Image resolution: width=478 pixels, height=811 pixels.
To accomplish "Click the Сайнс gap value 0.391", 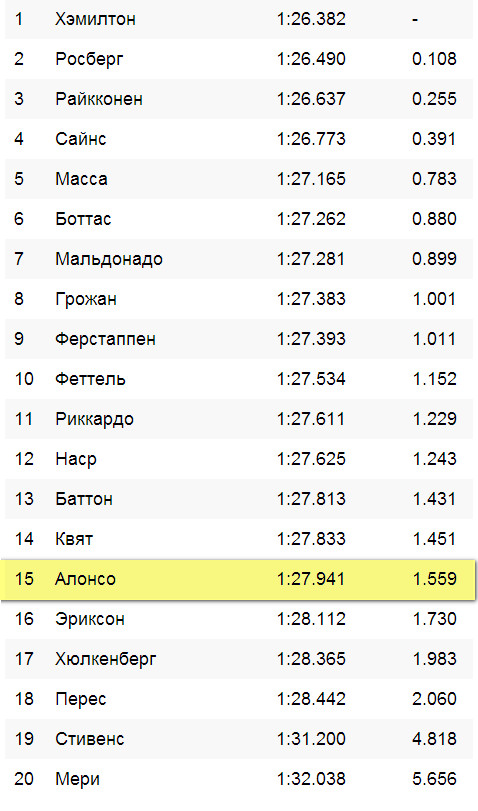I will (434, 139).
